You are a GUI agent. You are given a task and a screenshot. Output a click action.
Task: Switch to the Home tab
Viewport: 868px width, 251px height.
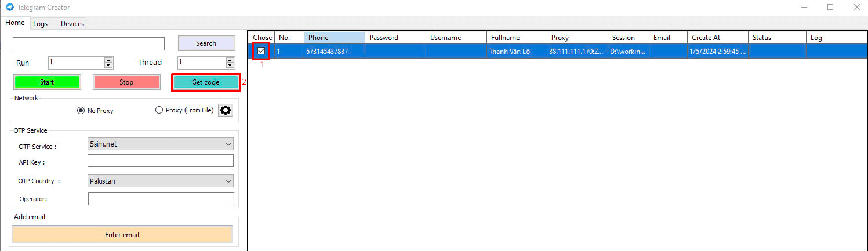(x=15, y=23)
